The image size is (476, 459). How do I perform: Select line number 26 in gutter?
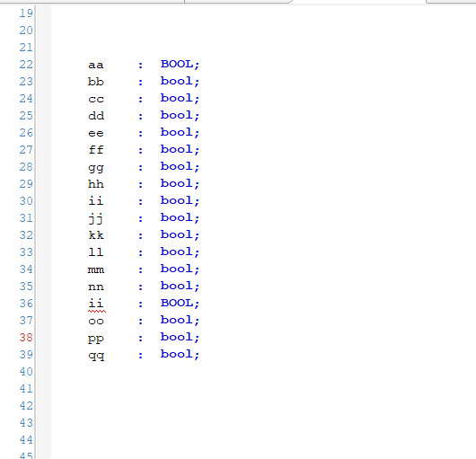[26, 132]
